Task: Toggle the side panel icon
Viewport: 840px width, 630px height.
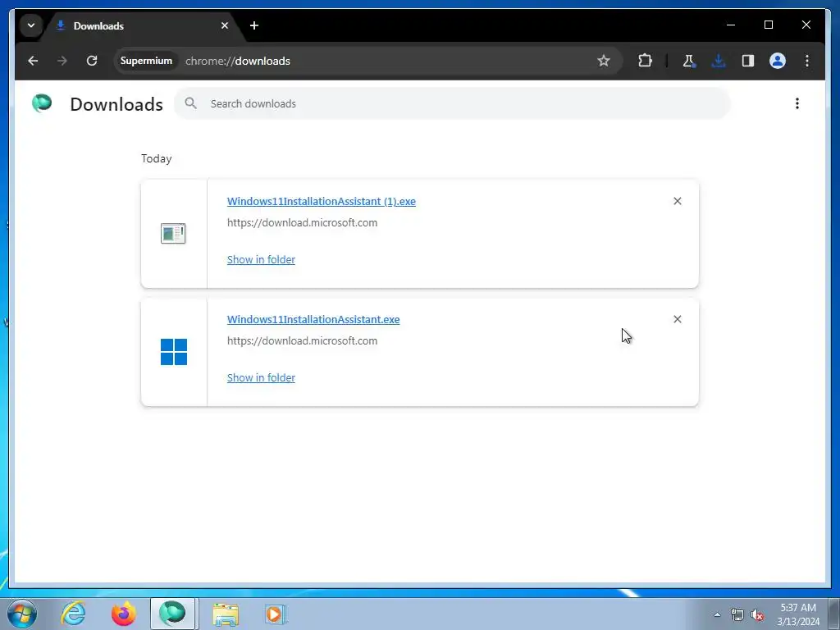Action: pyautogui.click(x=748, y=61)
